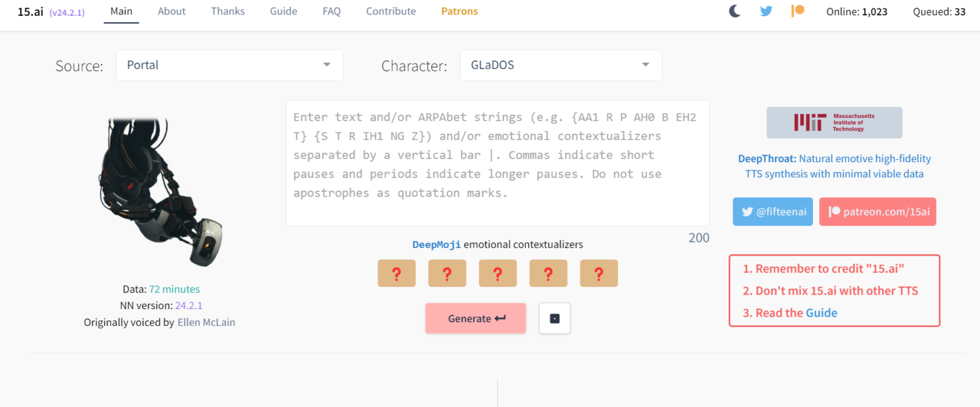Click the Ellen McLain voice actor link
The height and width of the screenshot is (407, 980).
pos(206,322)
